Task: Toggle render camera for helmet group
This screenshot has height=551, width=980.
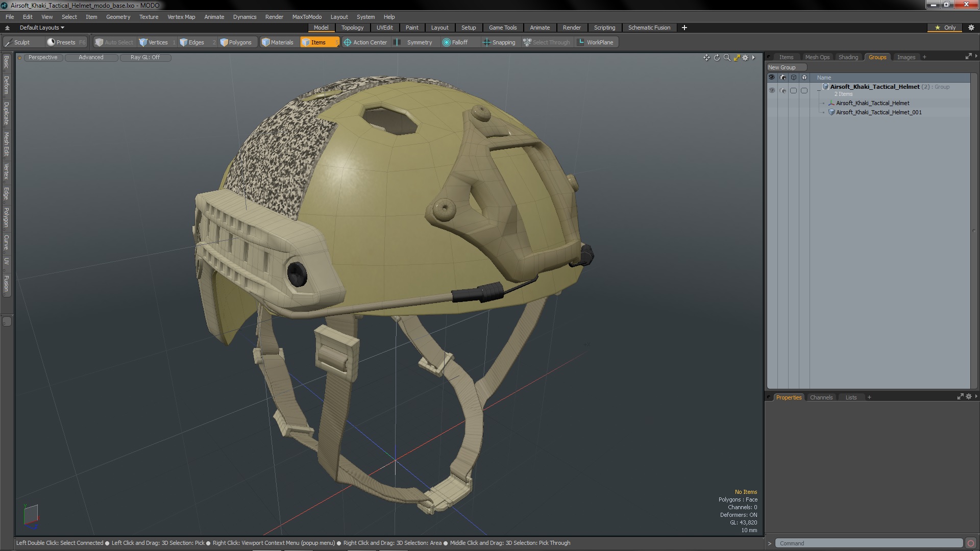Action: click(783, 90)
